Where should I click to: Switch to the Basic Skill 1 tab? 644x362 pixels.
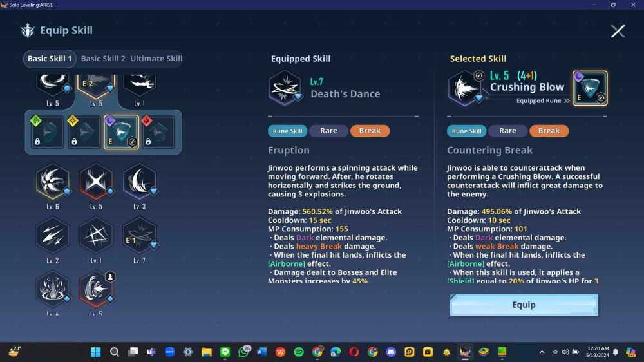tap(50, 59)
